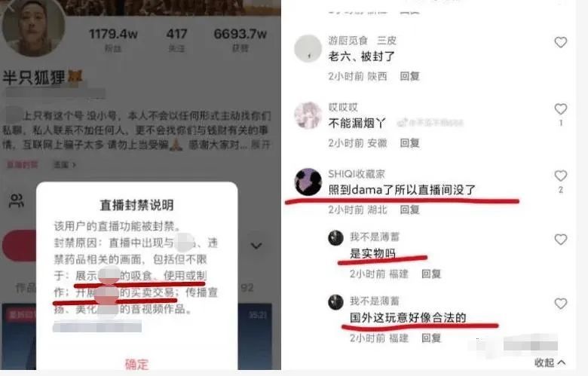This screenshot has height=376, width=588.
Task: Open username 我不是薄蓄 on last reply
Action: 374,301
